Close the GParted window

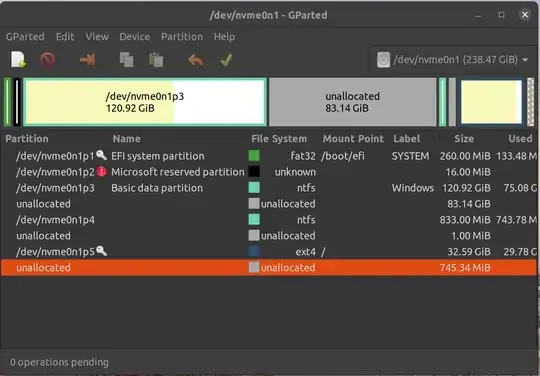coord(525,15)
